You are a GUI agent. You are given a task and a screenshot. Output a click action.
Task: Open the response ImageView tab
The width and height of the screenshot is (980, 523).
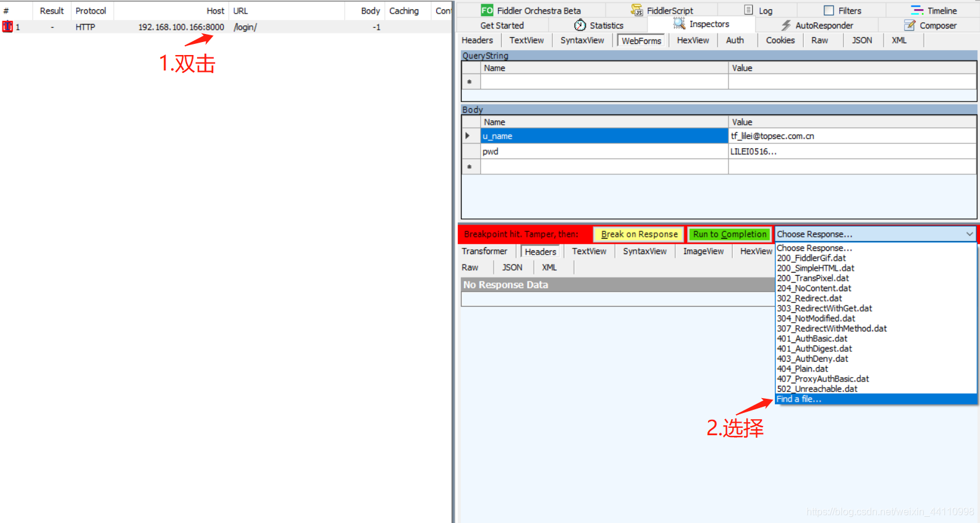703,252
